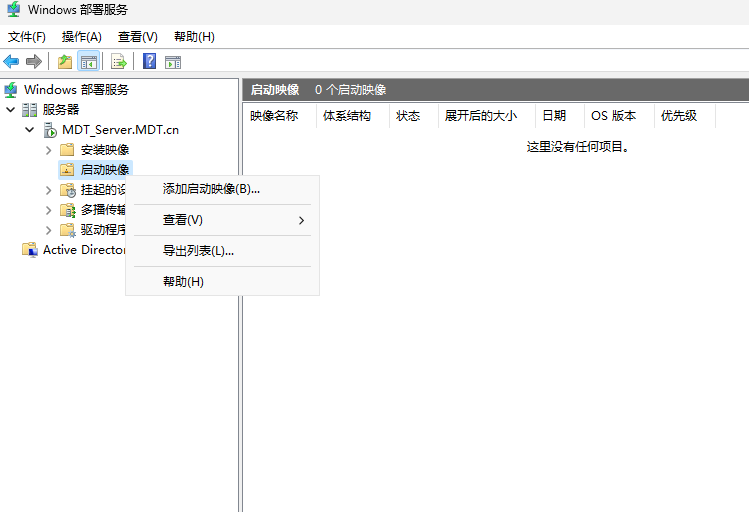The image size is (749, 512).
Task: Select the 启动映像 tree item label
Action: (105, 170)
